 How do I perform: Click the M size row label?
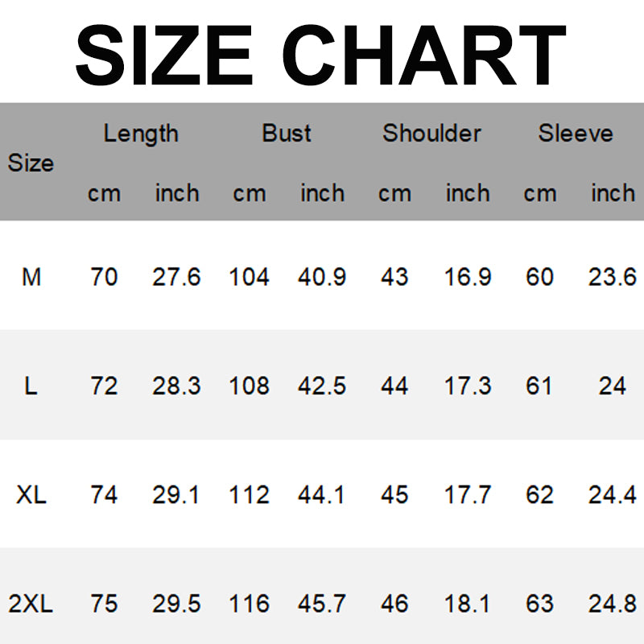31,278
